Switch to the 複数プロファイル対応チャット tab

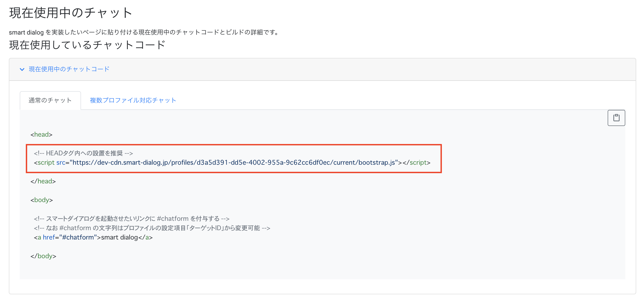coord(132,101)
